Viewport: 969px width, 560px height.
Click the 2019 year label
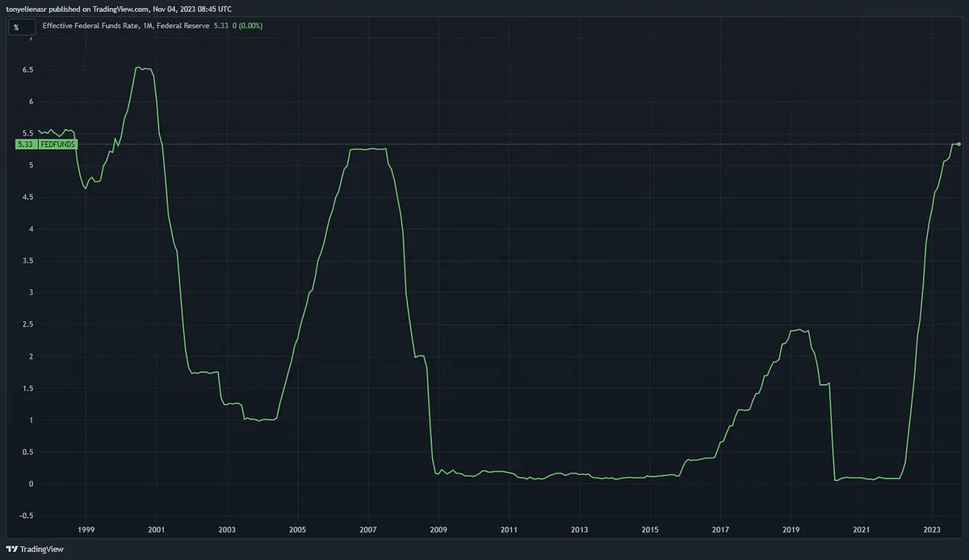[x=791, y=529]
